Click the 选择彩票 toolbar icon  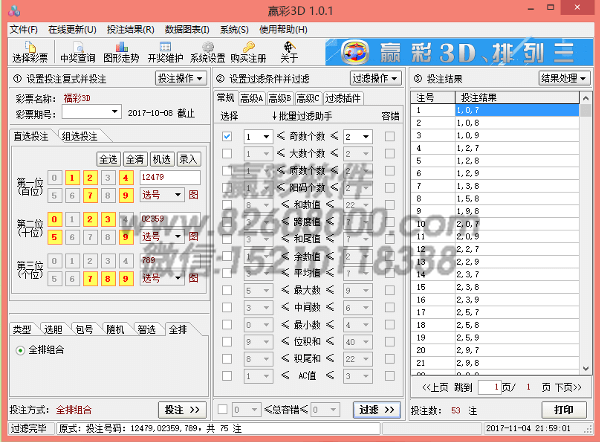coord(30,52)
